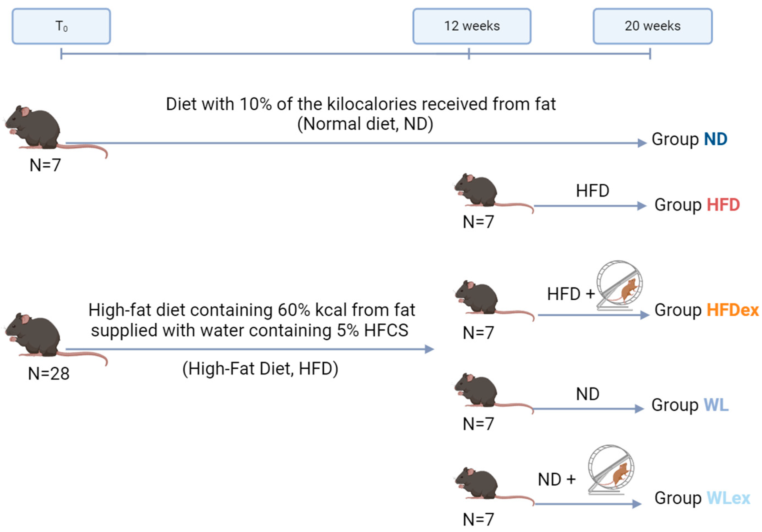Viewport: 762px width, 532px height.
Task: Click the orange Group HFDex label
Action: click(706, 310)
